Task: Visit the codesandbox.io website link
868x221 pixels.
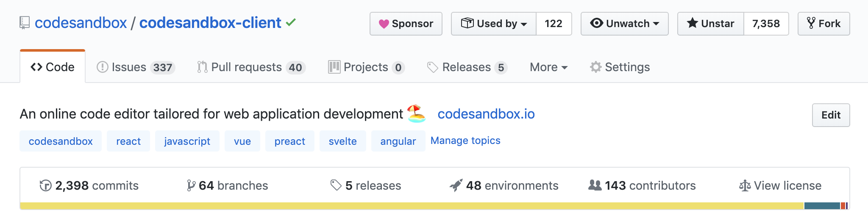Action: tap(486, 114)
